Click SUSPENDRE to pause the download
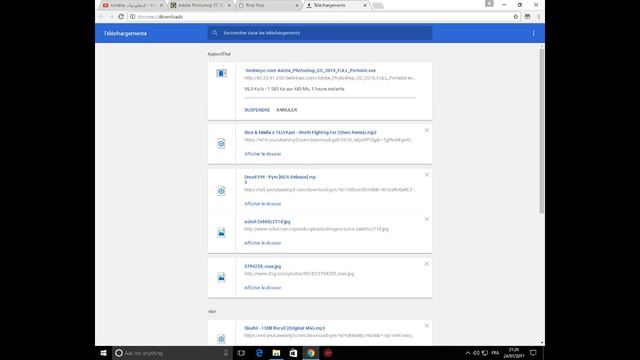Image resolution: width=640 pixels, height=360 pixels. [x=257, y=110]
